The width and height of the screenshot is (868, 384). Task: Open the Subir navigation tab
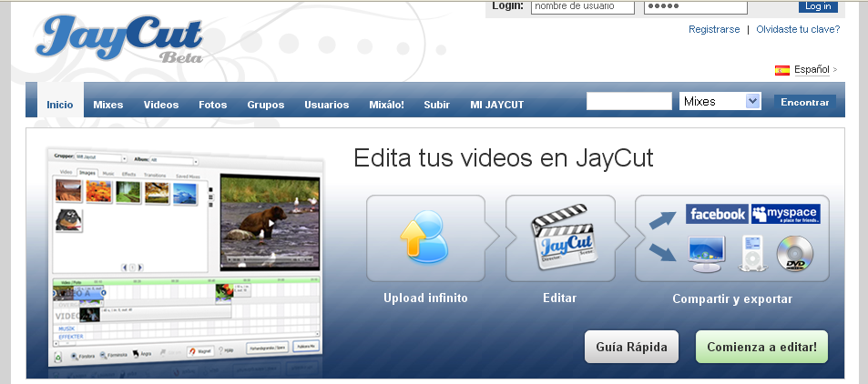coord(437,105)
